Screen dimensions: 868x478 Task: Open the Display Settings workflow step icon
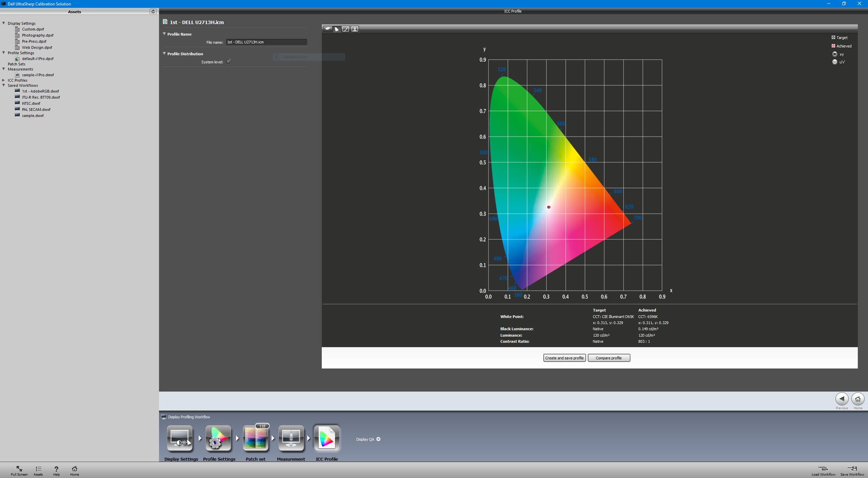pyautogui.click(x=180, y=438)
